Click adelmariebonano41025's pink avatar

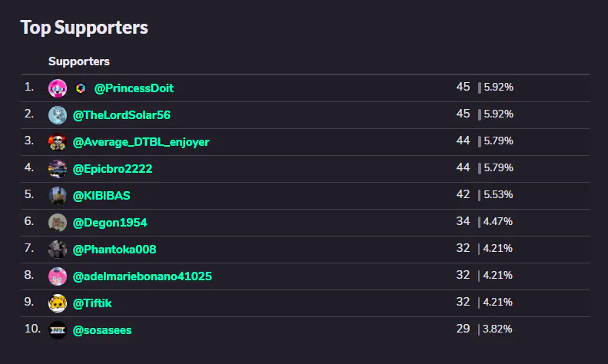(58, 276)
